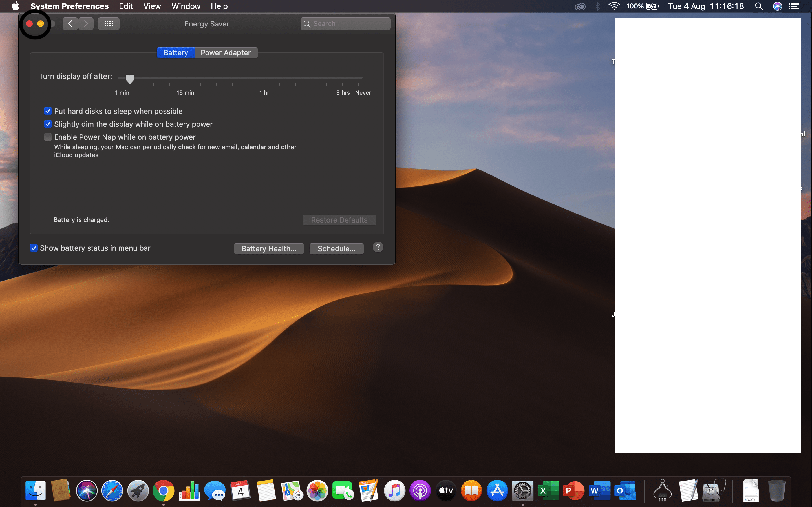This screenshot has width=812, height=507.
Task: Click the Schedule button
Action: [x=336, y=248]
